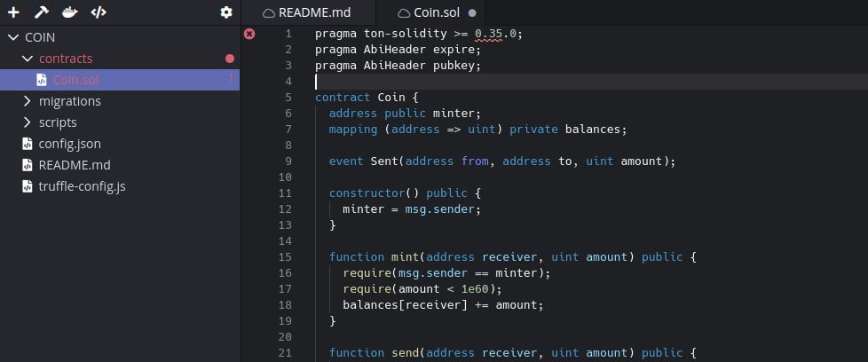Select the Coin.sol editor tab
This screenshot has height=362, width=868.
pos(438,12)
